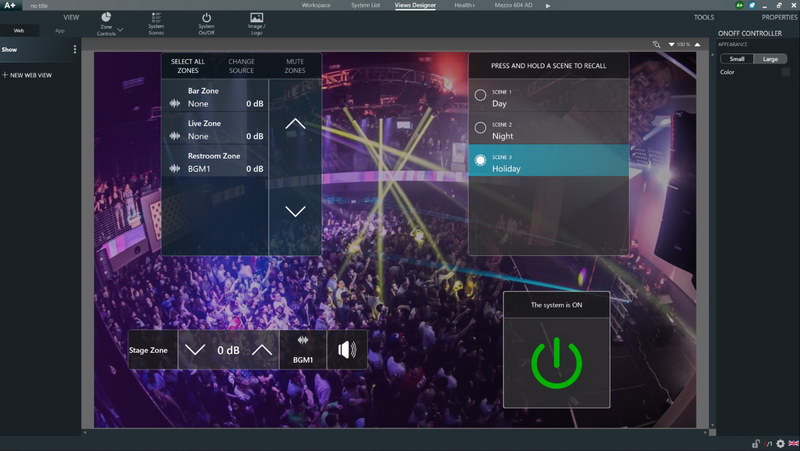Click the Stage Zone 0 dB value
Image resolution: width=800 pixels, height=451 pixels.
click(x=228, y=350)
